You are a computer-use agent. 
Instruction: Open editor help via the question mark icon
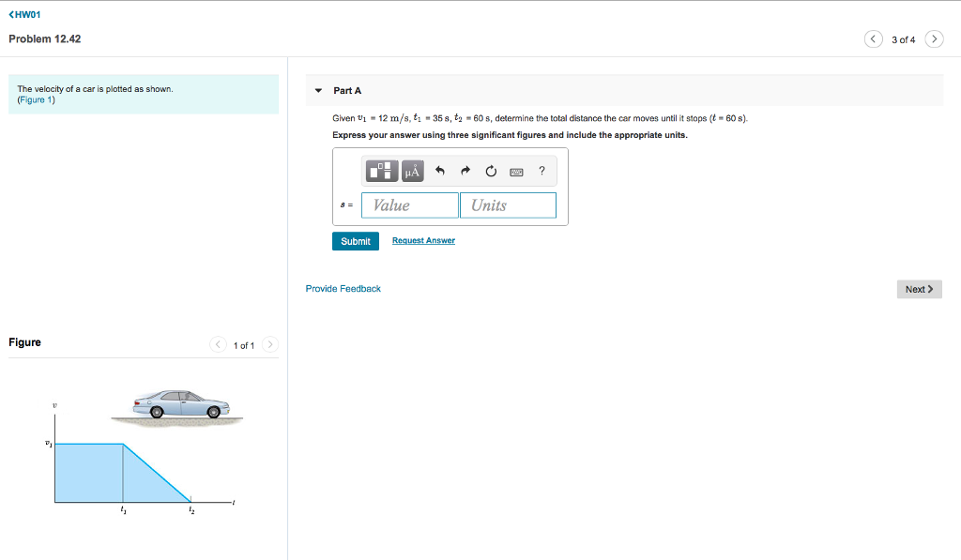542,171
